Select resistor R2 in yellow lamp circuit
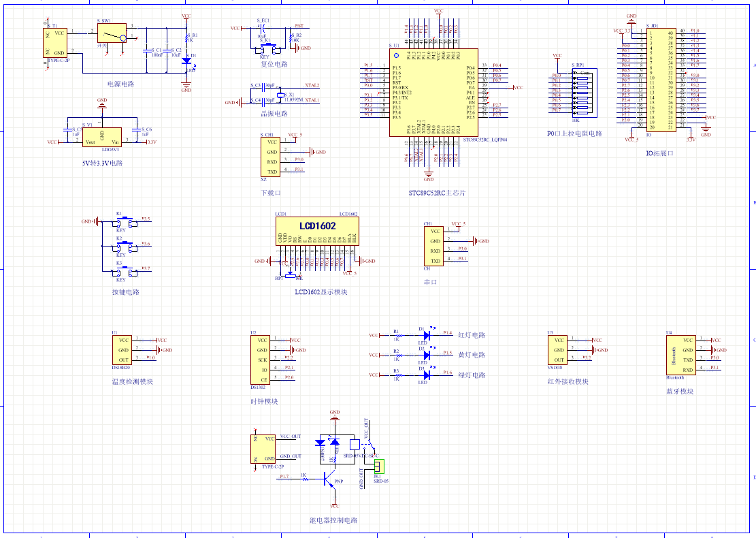 (398, 355)
